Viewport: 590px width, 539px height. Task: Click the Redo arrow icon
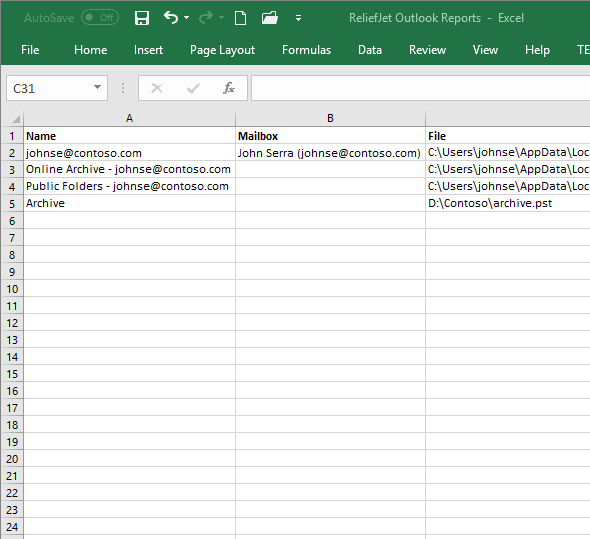pos(206,17)
